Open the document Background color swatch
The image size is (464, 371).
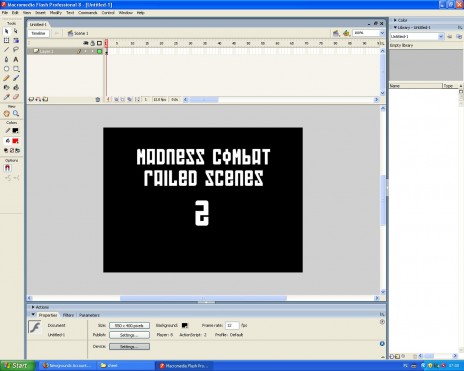click(x=185, y=325)
